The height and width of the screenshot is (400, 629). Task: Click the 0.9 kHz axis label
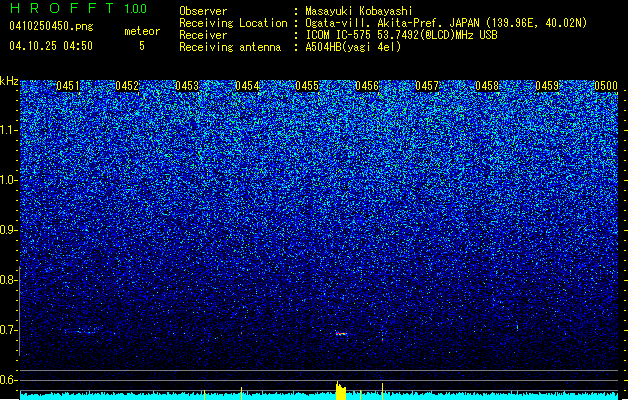pyautogui.click(x=9, y=230)
